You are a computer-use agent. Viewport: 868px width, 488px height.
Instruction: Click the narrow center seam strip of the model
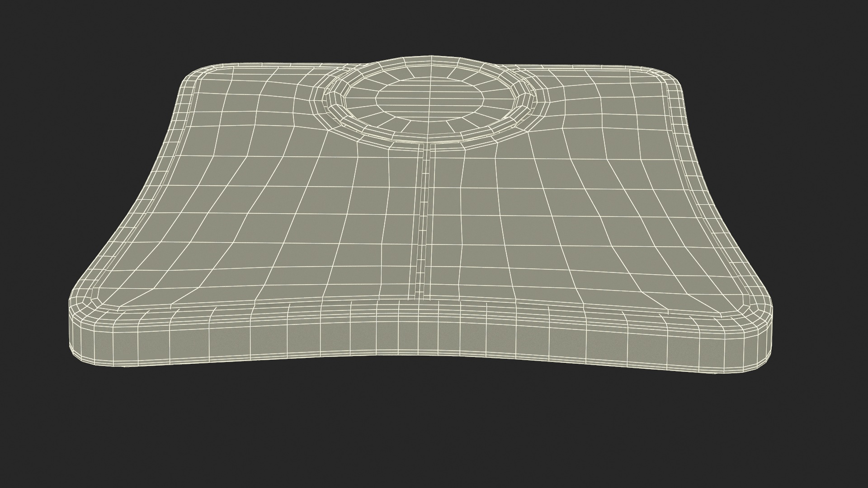(x=422, y=221)
